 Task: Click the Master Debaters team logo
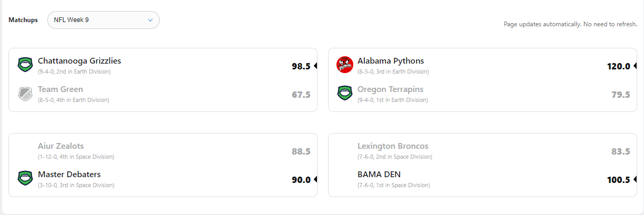click(x=25, y=178)
